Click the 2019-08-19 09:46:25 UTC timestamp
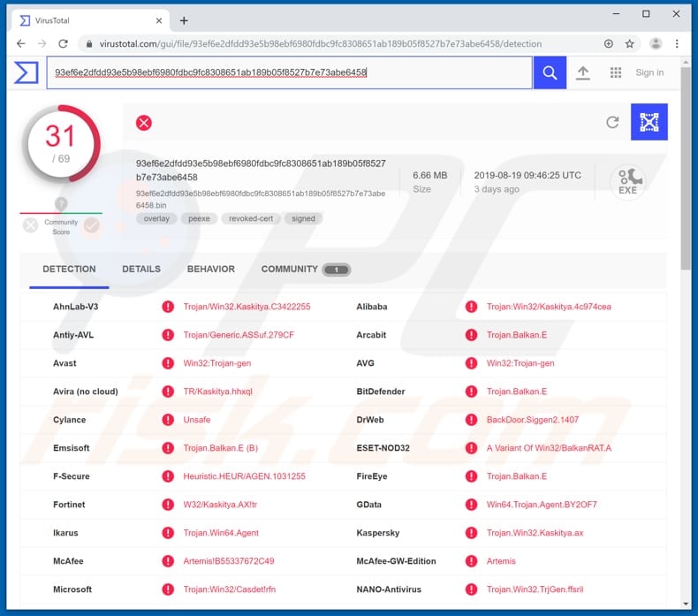The image size is (698, 616). click(x=527, y=176)
